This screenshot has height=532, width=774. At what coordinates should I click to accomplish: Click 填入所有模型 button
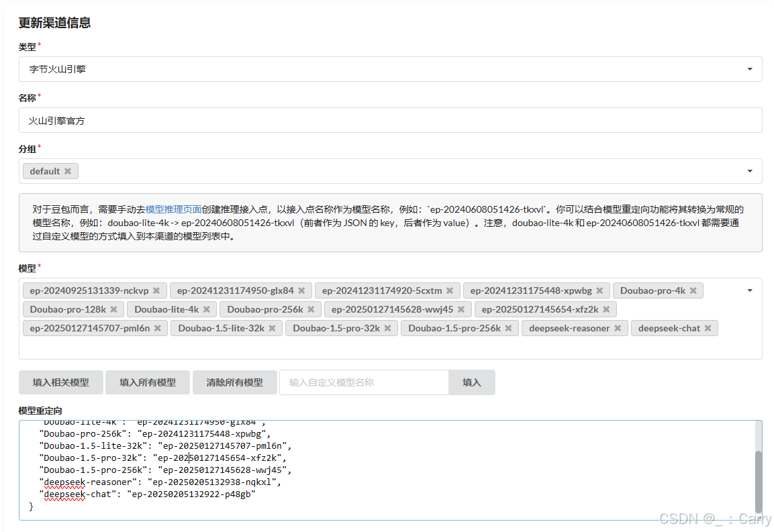(x=148, y=382)
